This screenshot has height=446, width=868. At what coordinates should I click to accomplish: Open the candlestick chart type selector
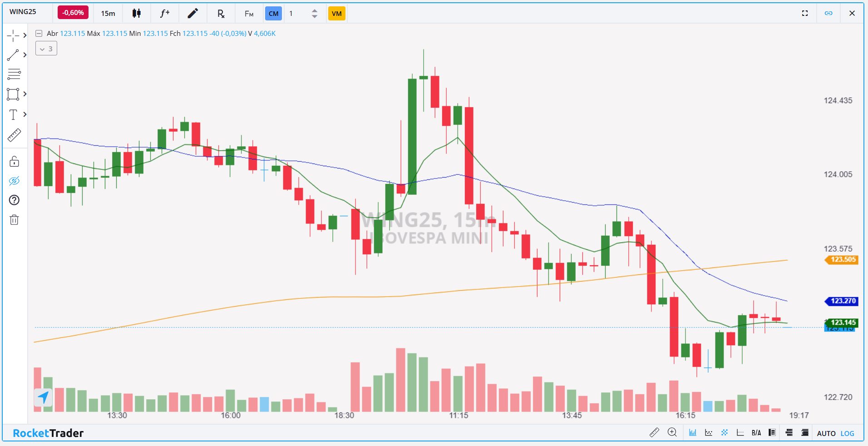click(x=136, y=14)
